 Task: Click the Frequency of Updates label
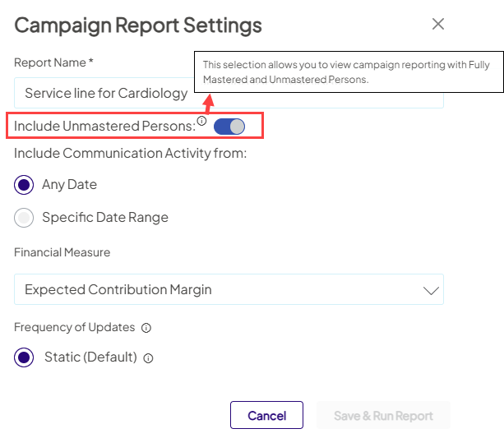(74, 327)
